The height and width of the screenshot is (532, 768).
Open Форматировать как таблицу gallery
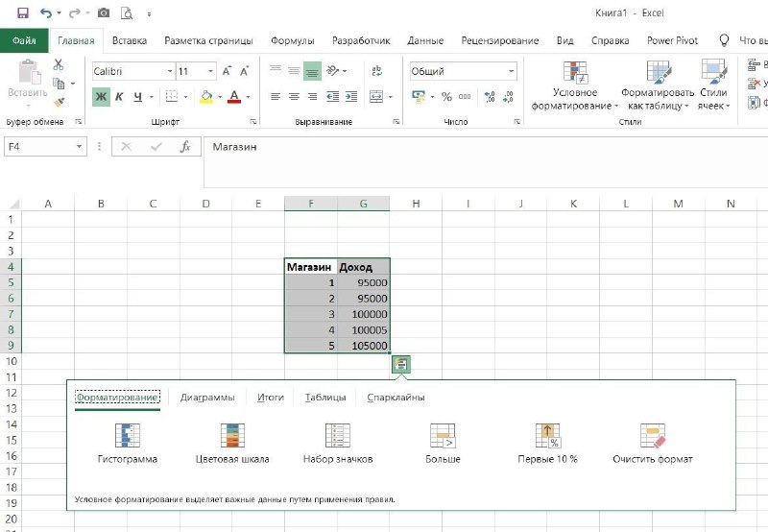658,85
